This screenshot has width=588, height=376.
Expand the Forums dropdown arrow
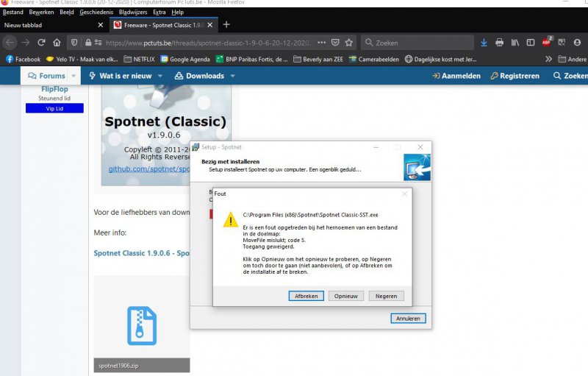[73, 76]
